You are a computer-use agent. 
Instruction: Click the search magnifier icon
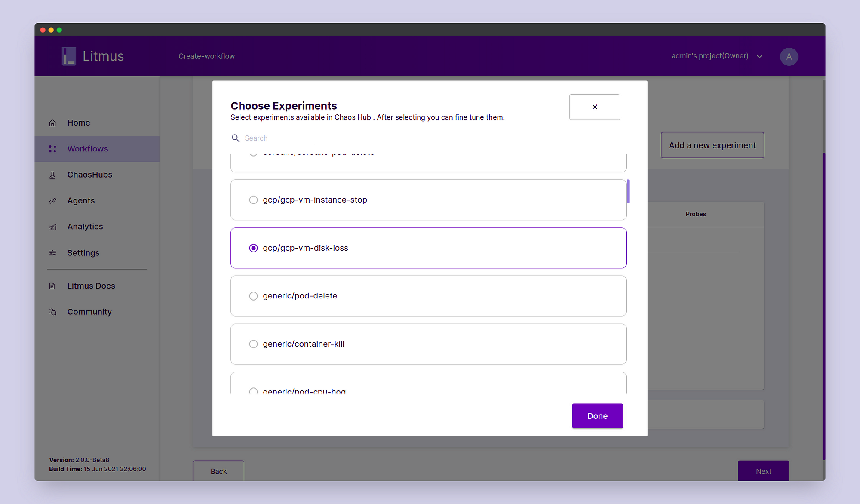pyautogui.click(x=236, y=138)
